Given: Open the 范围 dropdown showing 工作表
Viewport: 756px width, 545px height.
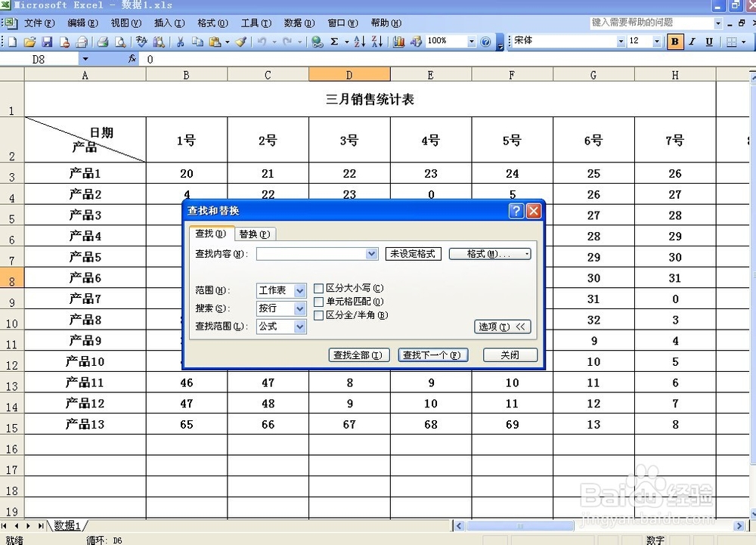Looking at the screenshot, I should 299,290.
